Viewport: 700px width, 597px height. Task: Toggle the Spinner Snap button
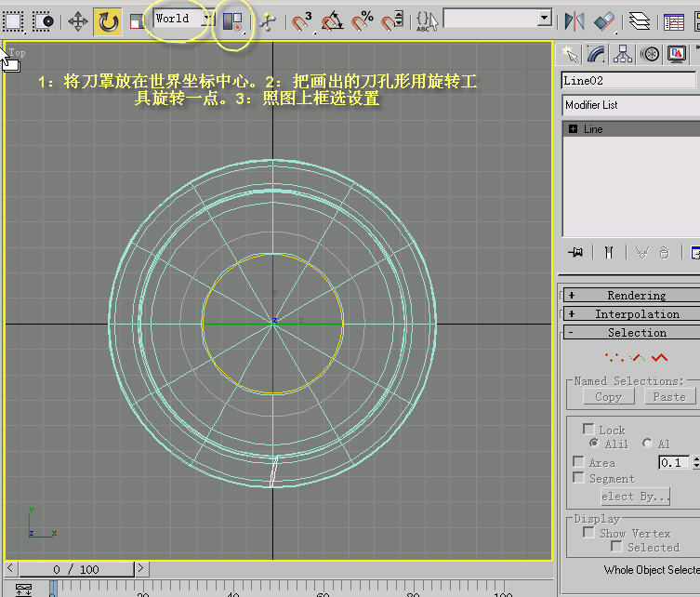tap(392, 21)
